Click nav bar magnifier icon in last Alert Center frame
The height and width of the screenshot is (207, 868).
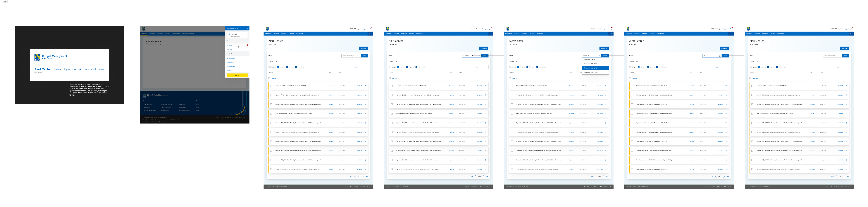[x=851, y=34]
